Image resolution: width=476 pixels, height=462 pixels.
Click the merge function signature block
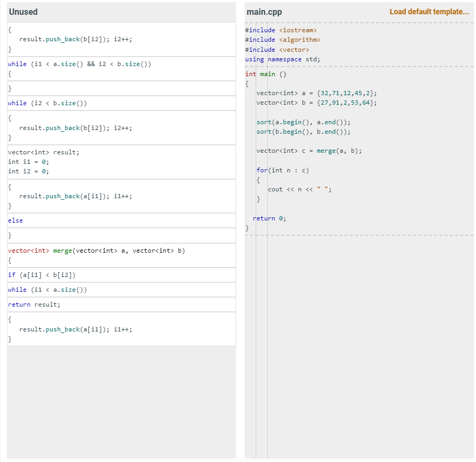point(120,255)
